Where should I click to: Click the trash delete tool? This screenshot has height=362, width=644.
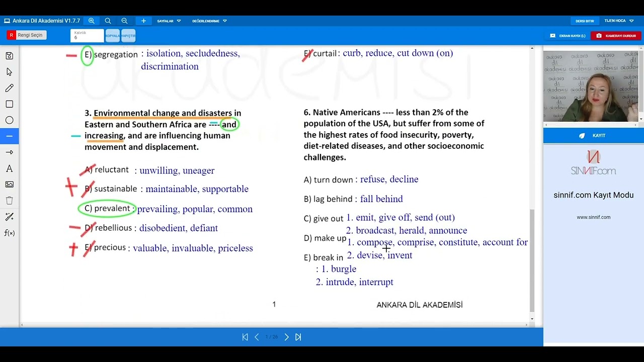click(9, 201)
